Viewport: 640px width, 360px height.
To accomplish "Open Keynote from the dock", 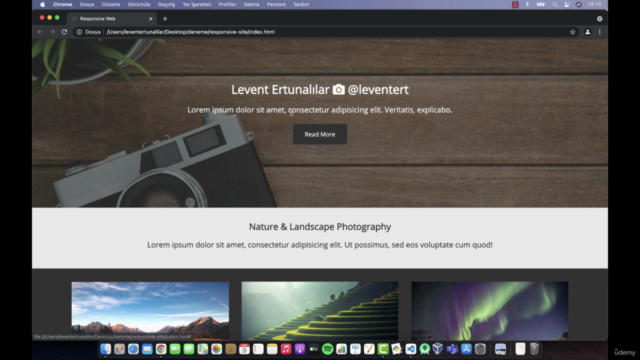I will 355,349.
